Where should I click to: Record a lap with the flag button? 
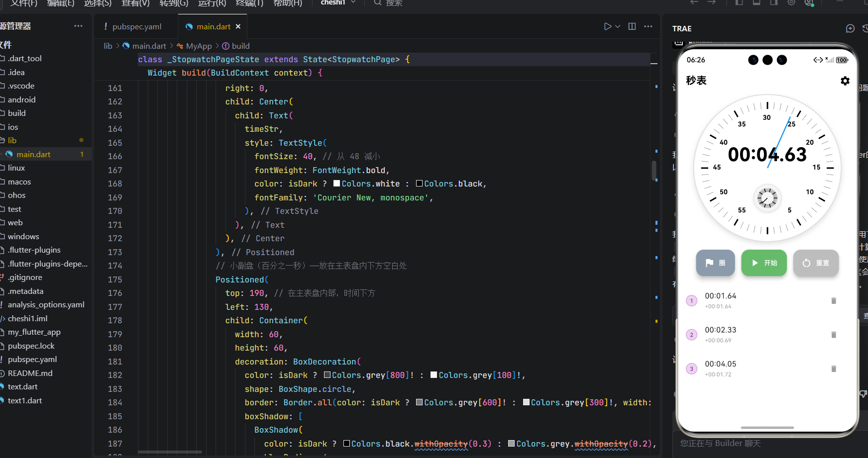(x=715, y=263)
